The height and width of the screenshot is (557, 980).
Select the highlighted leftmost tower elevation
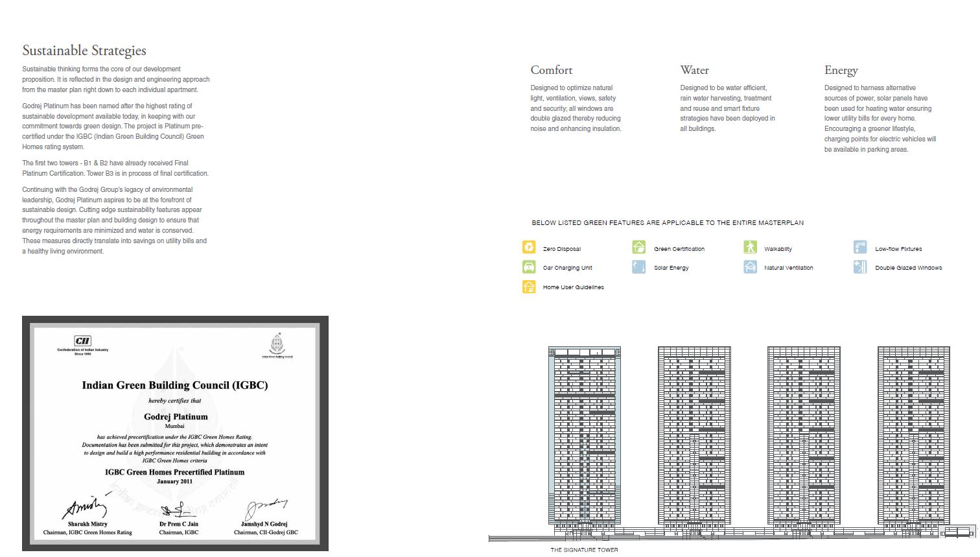[x=584, y=434]
